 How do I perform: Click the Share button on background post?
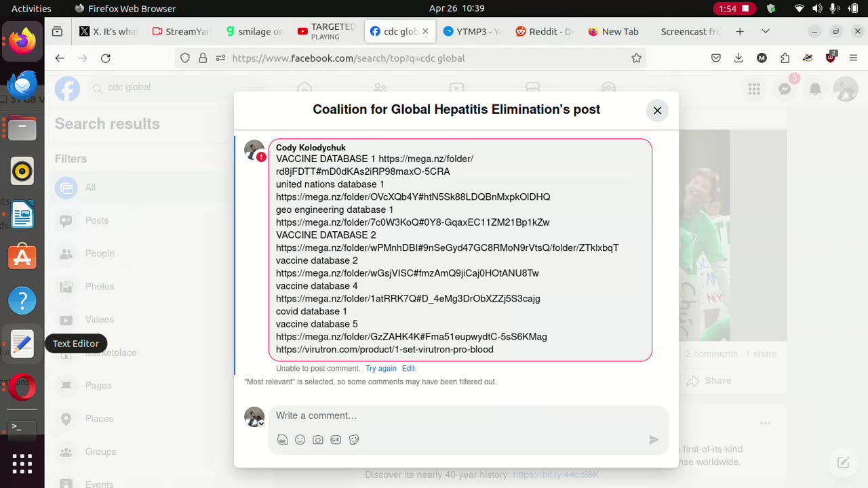(709, 381)
